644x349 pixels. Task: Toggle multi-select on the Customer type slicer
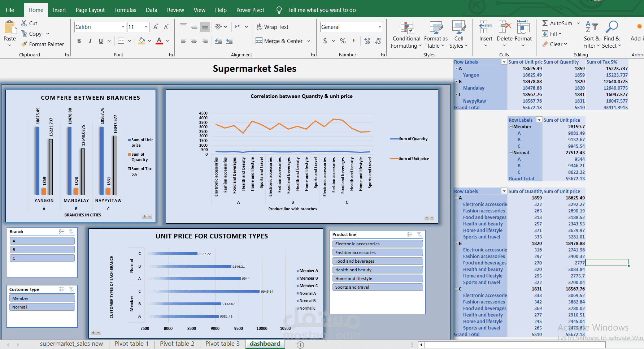coord(62,289)
